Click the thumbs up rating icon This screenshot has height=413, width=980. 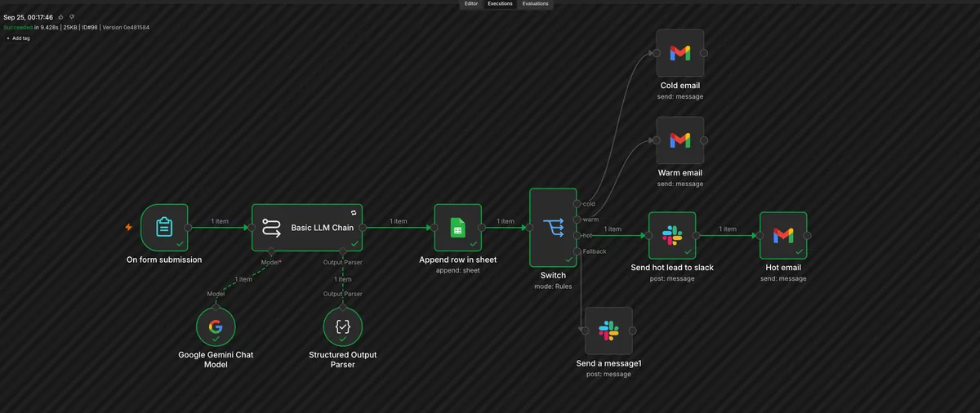click(x=61, y=16)
